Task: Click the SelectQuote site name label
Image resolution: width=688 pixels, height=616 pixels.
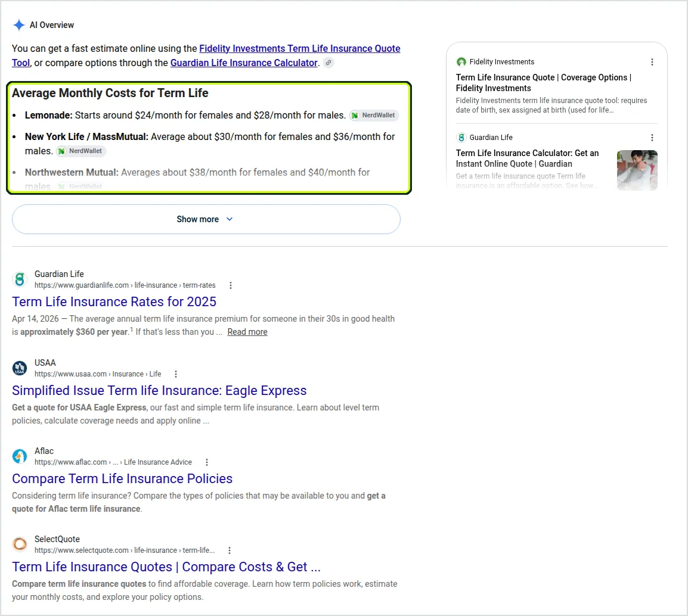Action: point(57,539)
